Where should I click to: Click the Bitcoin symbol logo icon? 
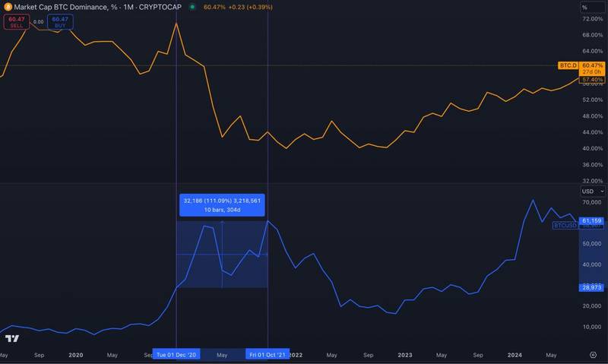coord(8,7)
